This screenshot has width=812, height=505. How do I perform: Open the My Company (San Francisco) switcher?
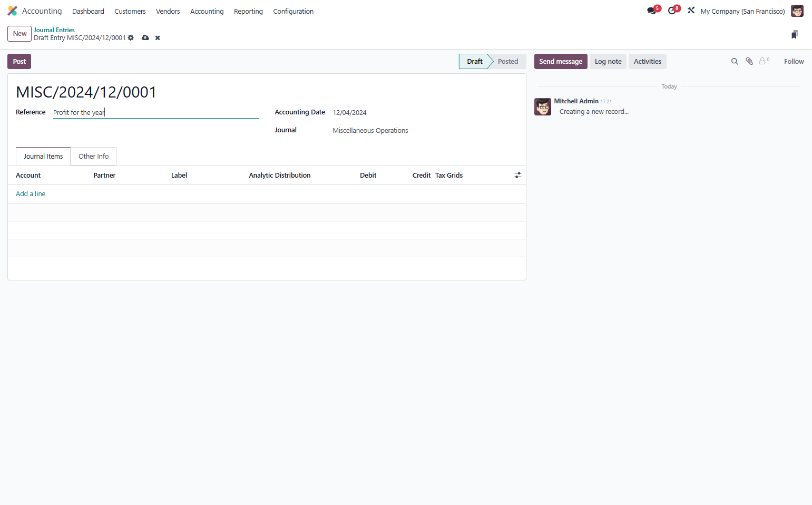pyautogui.click(x=742, y=11)
